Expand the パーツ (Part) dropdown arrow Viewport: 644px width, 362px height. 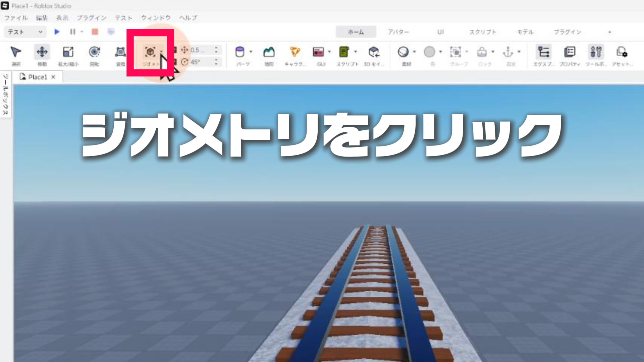tap(251, 52)
